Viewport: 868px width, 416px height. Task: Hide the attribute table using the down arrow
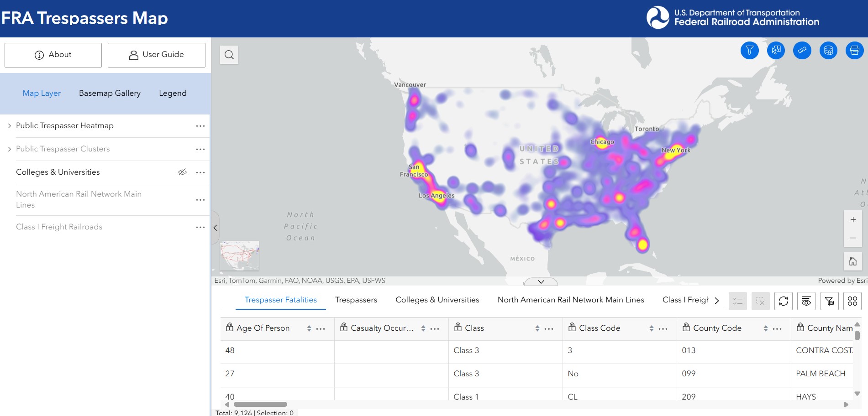pyautogui.click(x=540, y=282)
